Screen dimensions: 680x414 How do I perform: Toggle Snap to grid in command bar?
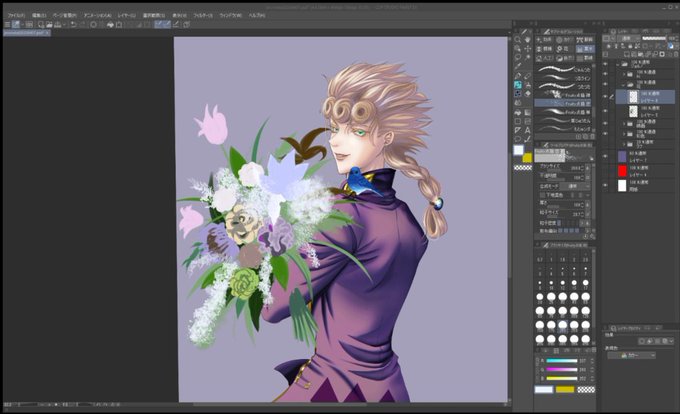(177, 24)
